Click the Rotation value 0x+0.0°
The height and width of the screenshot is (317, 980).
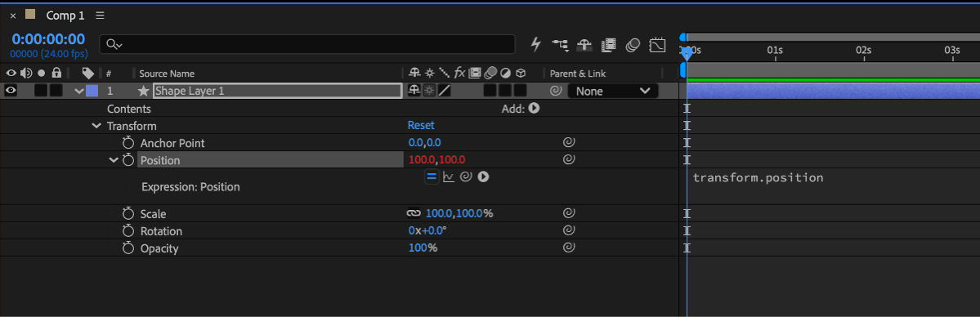(427, 230)
